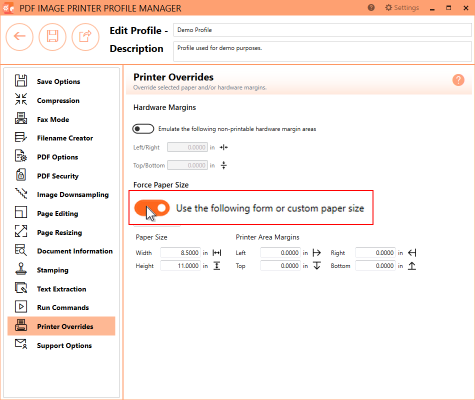Screen dimensions: 475x400
Task: Click the Run Commands play icon
Action: (21, 307)
